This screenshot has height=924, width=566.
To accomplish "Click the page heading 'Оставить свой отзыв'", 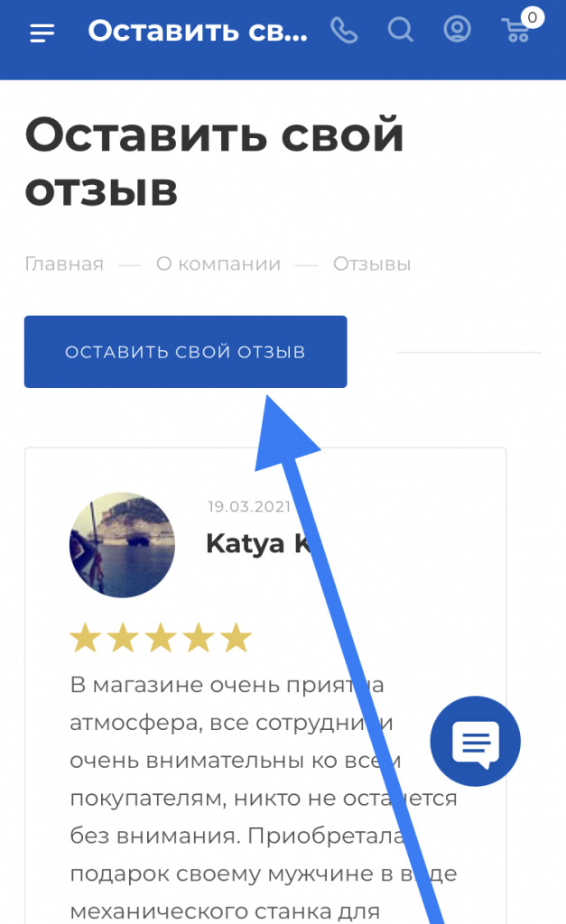I will 215,162.
